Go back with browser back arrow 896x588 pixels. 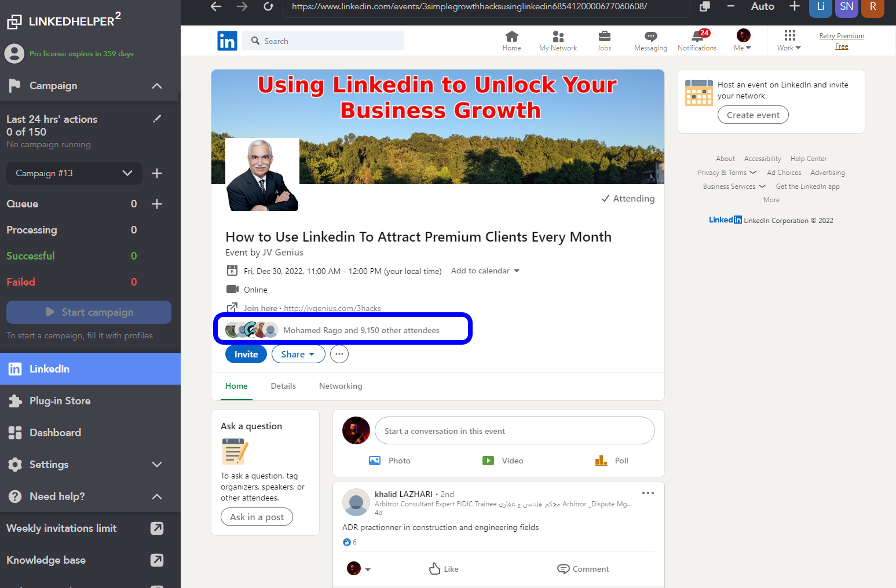tap(216, 6)
